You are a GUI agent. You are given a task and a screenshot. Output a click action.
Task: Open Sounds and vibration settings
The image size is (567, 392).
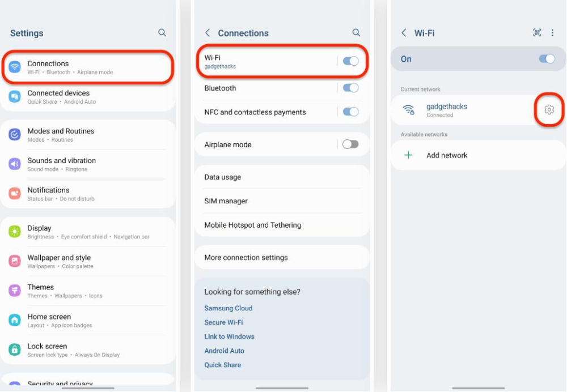(62, 164)
